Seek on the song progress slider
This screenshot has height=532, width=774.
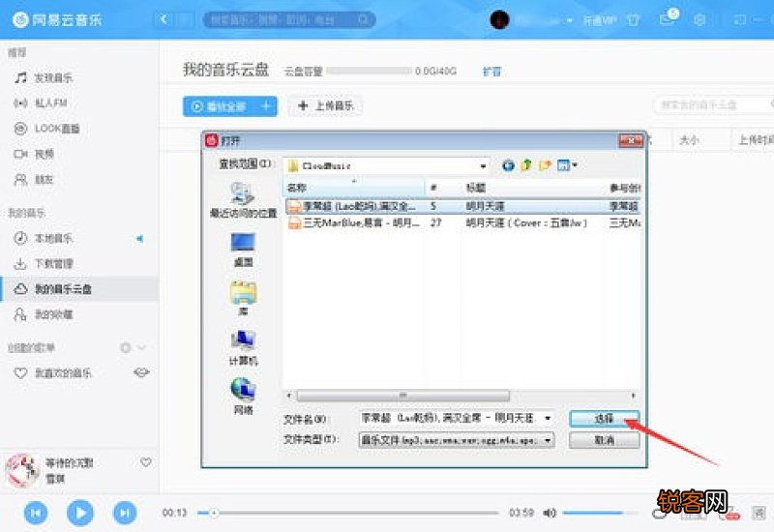click(347, 514)
